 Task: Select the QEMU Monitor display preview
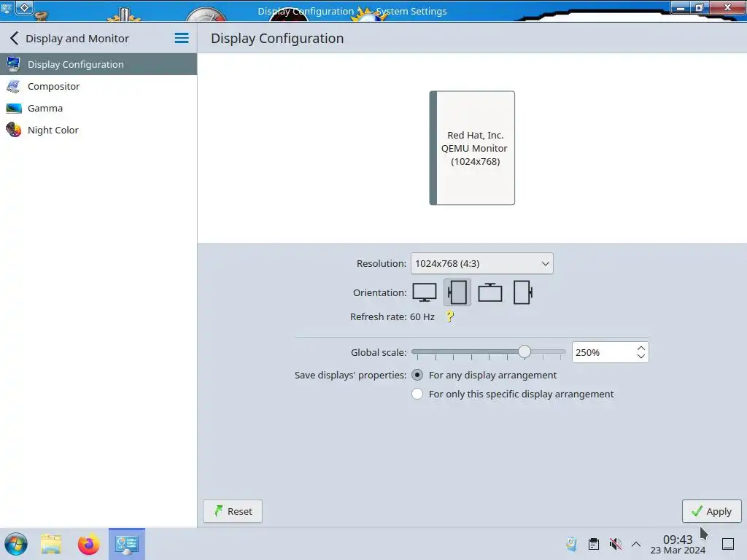[x=472, y=148]
